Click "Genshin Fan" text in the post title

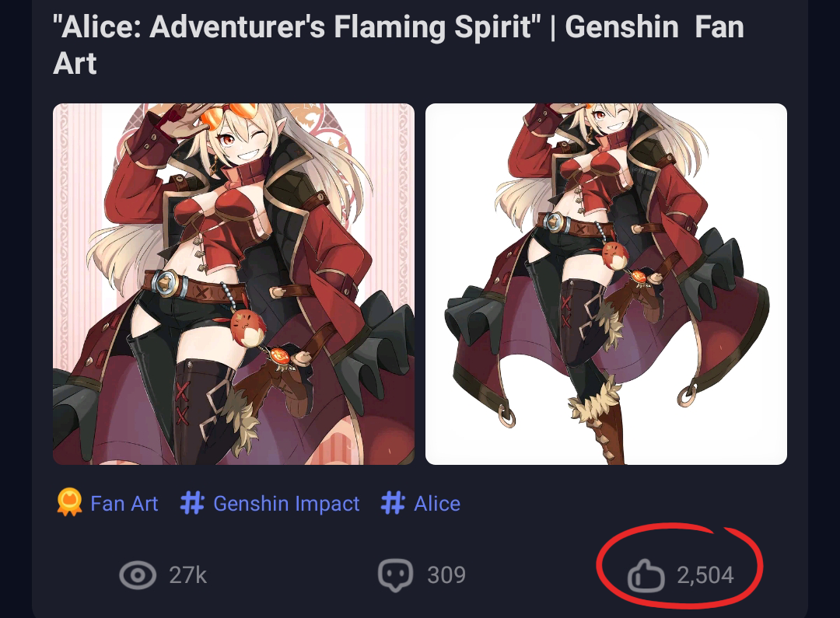(x=654, y=28)
